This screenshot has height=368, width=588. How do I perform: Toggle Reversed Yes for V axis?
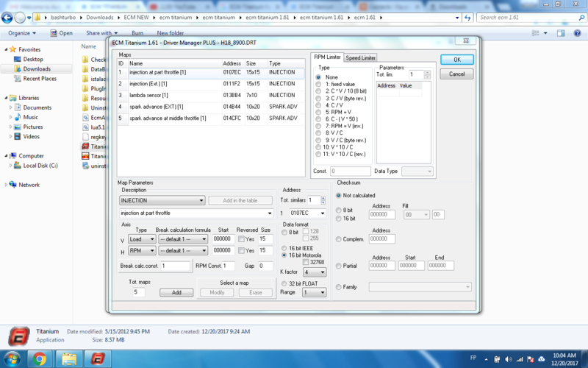[241, 239]
